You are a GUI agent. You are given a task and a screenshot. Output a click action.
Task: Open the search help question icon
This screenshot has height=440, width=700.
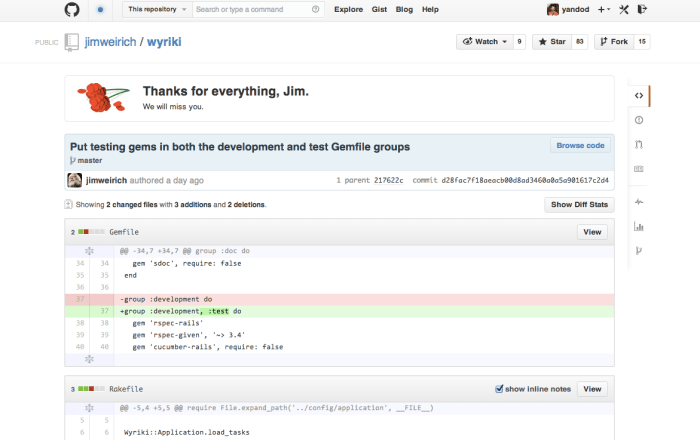[316, 9]
